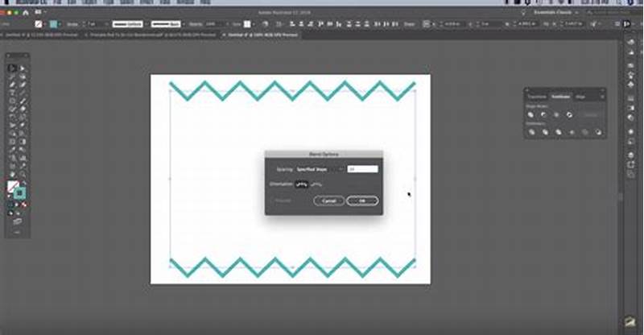Click the Minus Front shape mode icon
The height and width of the screenshot is (335, 644).
[544, 114]
